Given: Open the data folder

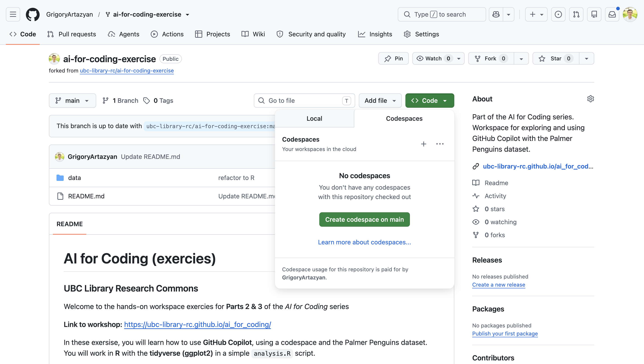Looking at the screenshot, I should [74, 178].
